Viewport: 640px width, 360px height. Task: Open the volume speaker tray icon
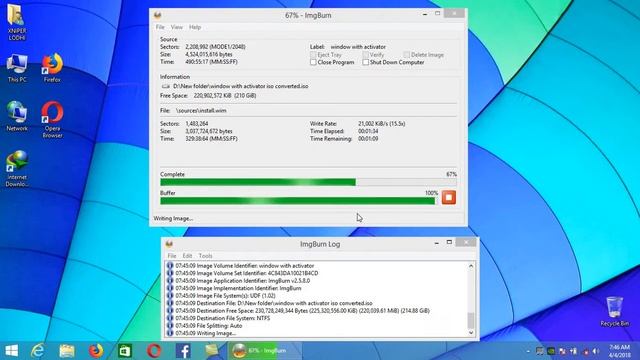pos(596,351)
